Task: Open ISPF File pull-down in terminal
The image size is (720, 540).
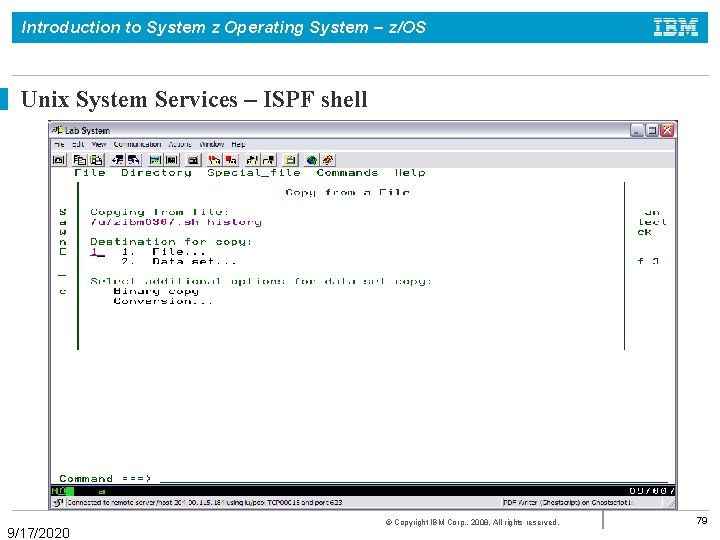Action: (x=90, y=173)
